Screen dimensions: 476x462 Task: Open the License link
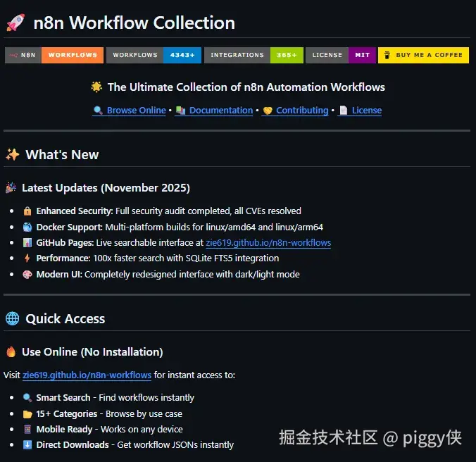click(366, 110)
